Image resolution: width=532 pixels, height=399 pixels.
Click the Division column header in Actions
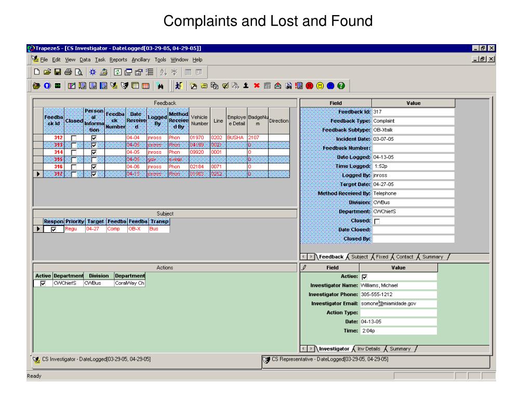(99, 276)
